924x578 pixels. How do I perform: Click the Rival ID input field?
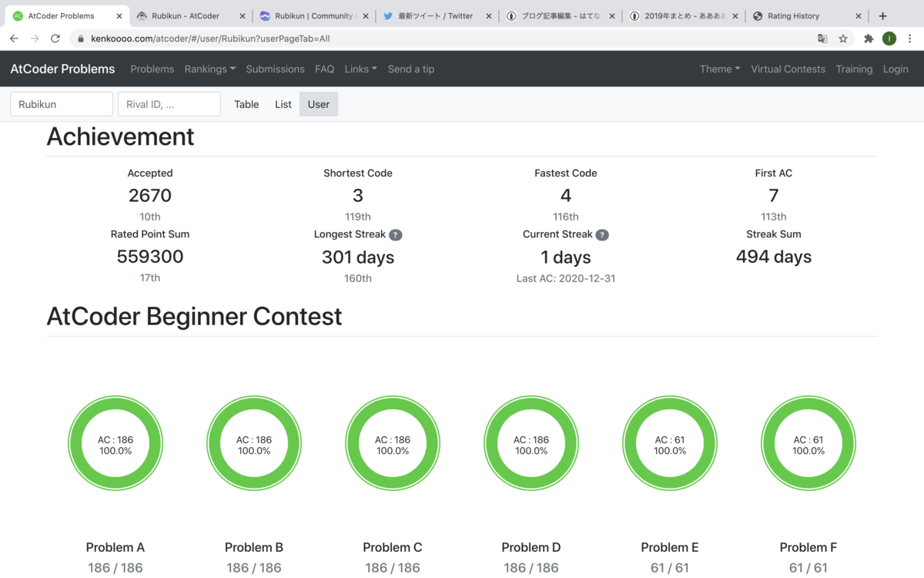(169, 104)
